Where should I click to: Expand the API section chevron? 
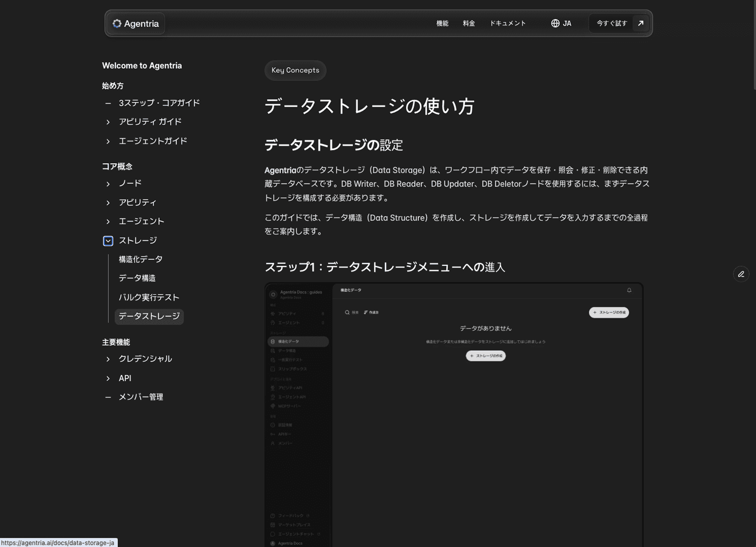[x=108, y=379]
